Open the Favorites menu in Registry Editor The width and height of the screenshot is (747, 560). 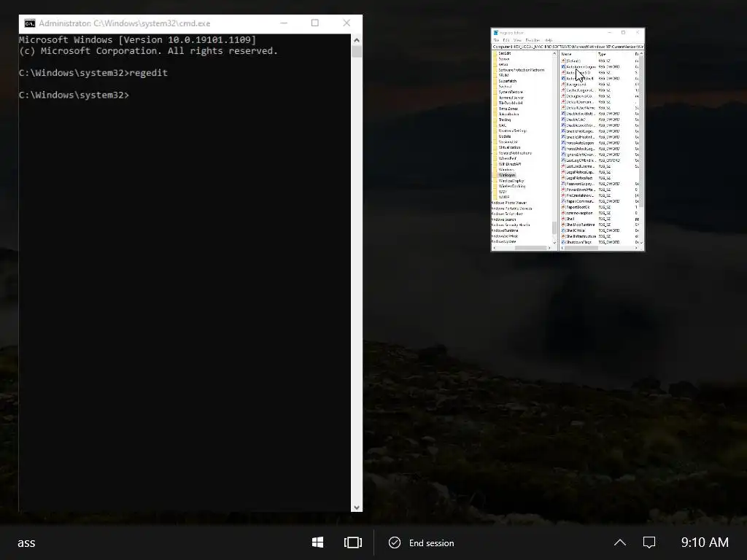coord(533,41)
